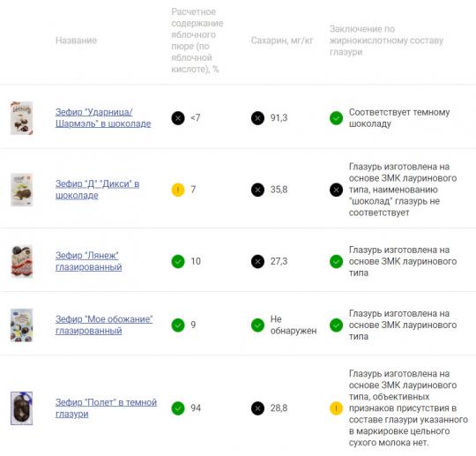Click black X icon beside 91,3 saccharin

257,118
